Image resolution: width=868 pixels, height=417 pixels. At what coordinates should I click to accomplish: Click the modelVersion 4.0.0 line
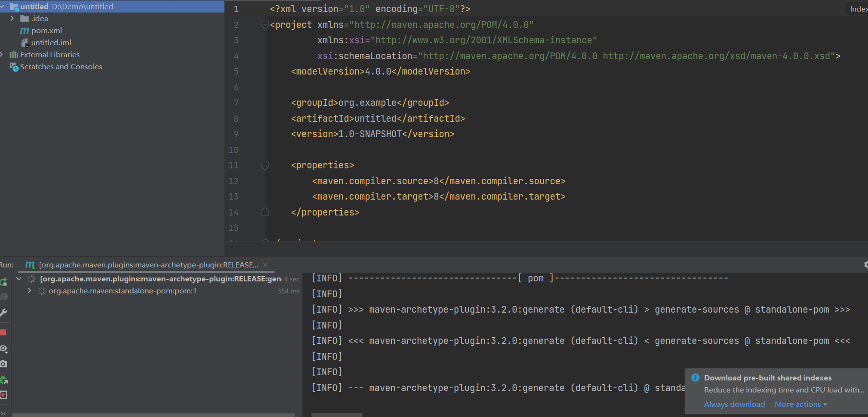[380, 71]
